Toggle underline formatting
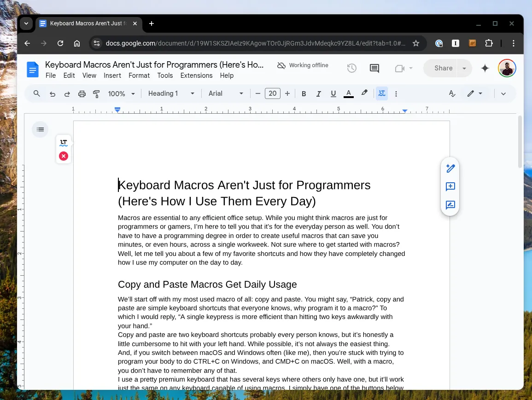 click(x=333, y=94)
